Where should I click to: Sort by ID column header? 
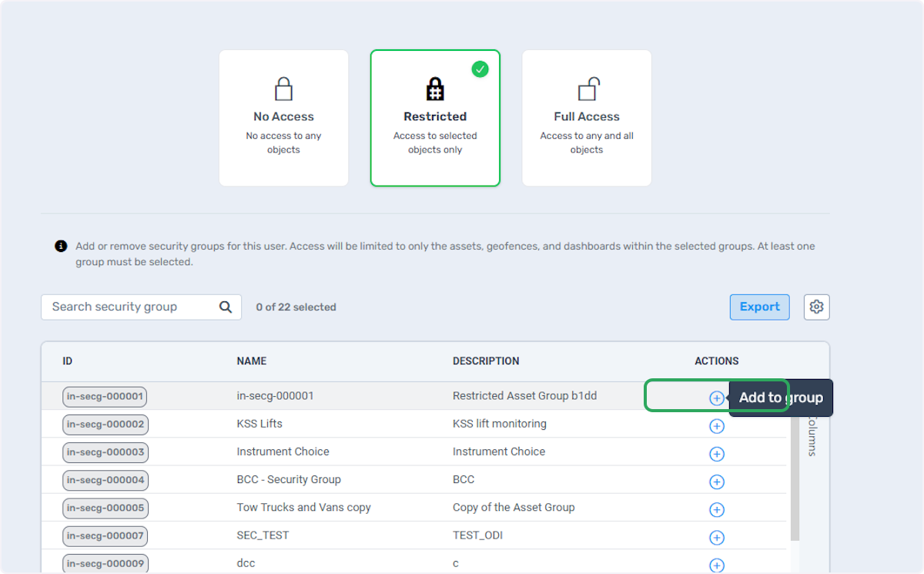(68, 361)
